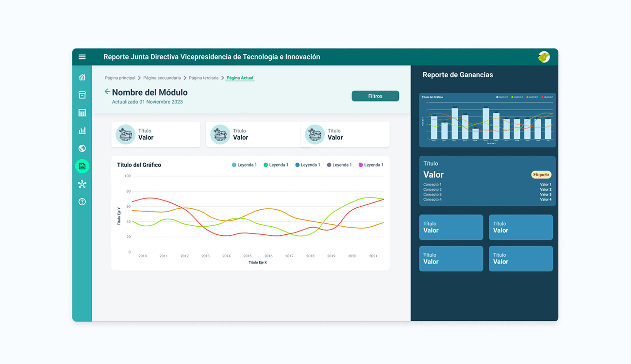631x364 pixels.
Task: Open the globe sidebar icon
Action: [x=82, y=149]
